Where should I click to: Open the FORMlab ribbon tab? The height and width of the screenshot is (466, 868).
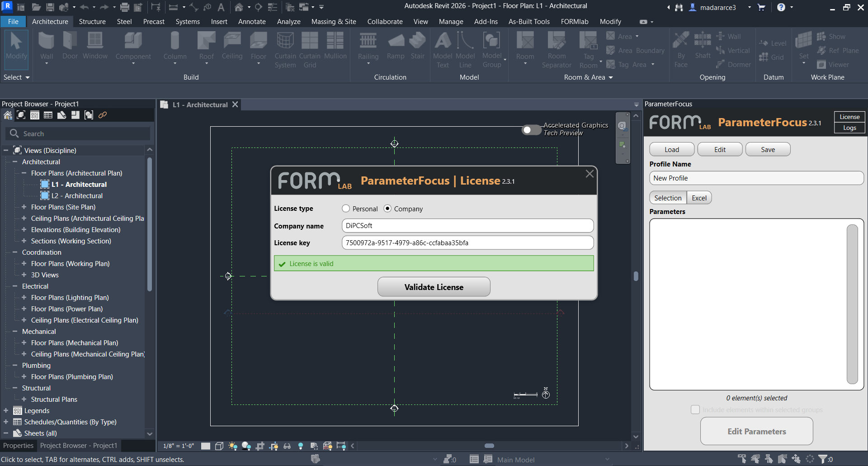pos(575,22)
